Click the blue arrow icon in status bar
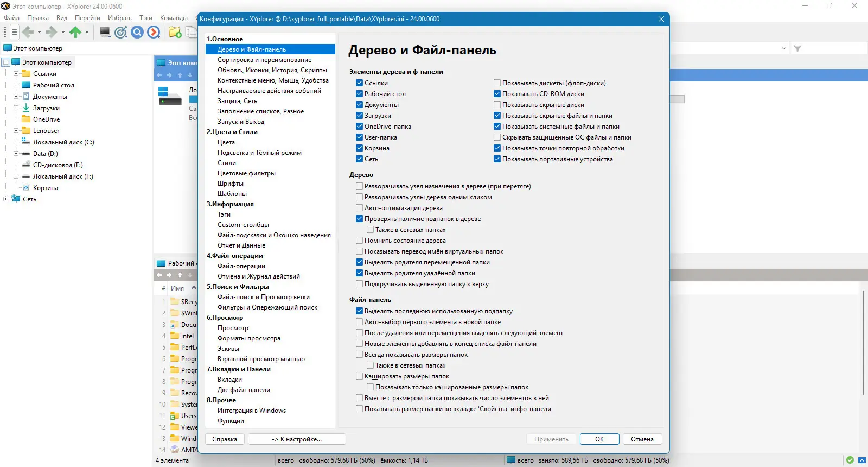This screenshot has height=467, width=868. 862,460
